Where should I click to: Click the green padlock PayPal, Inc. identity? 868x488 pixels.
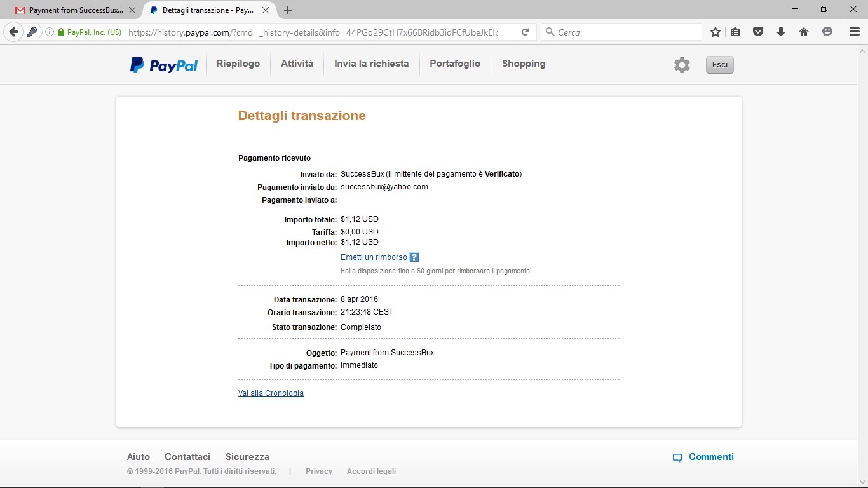coord(90,32)
